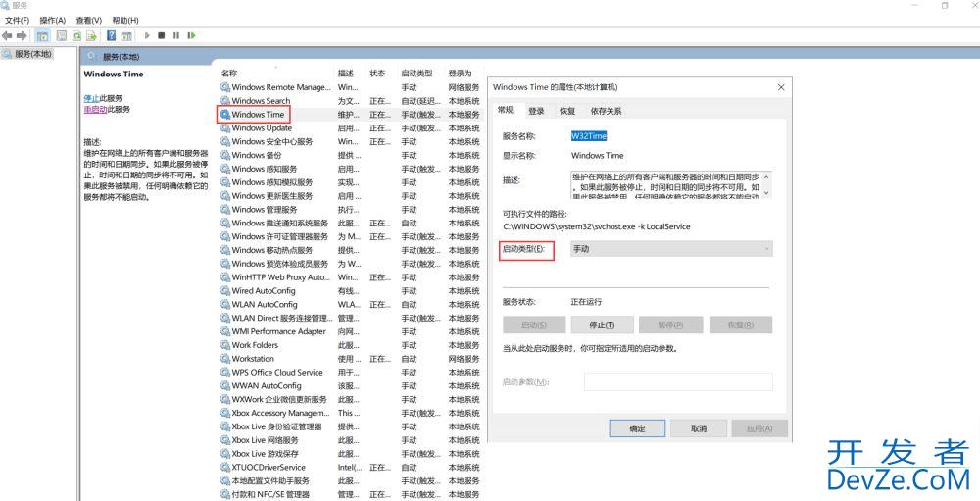This screenshot has width=980, height=501.
Task: Switch to the 恢复 tab
Action: [567, 112]
